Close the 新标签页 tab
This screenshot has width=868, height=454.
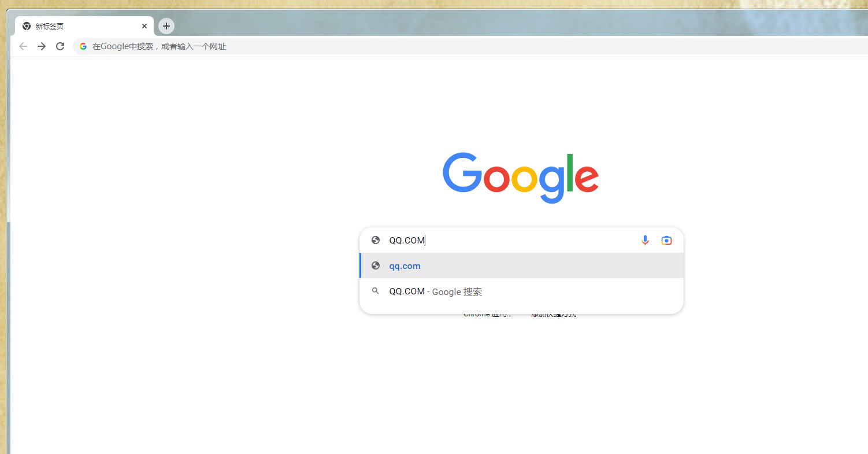click(144, 26)
